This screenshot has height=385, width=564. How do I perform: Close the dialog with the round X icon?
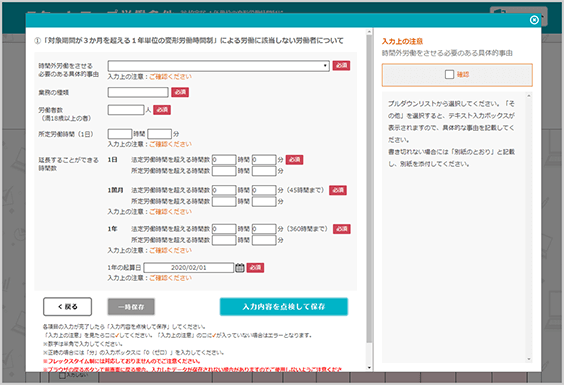pyautogui.click(x=534, y=20)
